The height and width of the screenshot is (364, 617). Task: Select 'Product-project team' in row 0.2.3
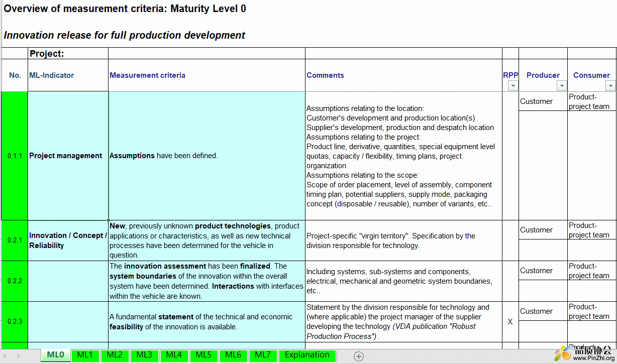[591, 311]
